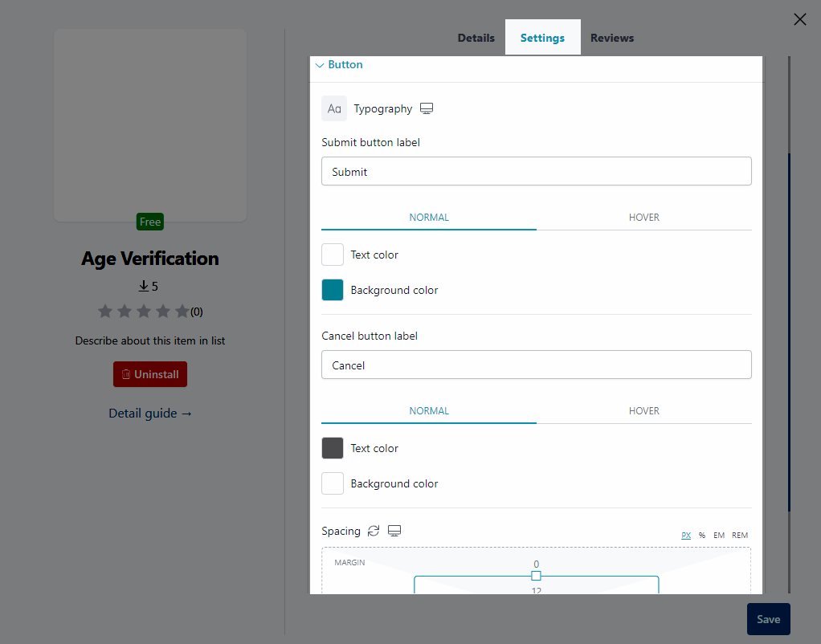The image size is (821, 644).
Task: Click the "Describe about this item in list" text
Action: pos(150,340)
